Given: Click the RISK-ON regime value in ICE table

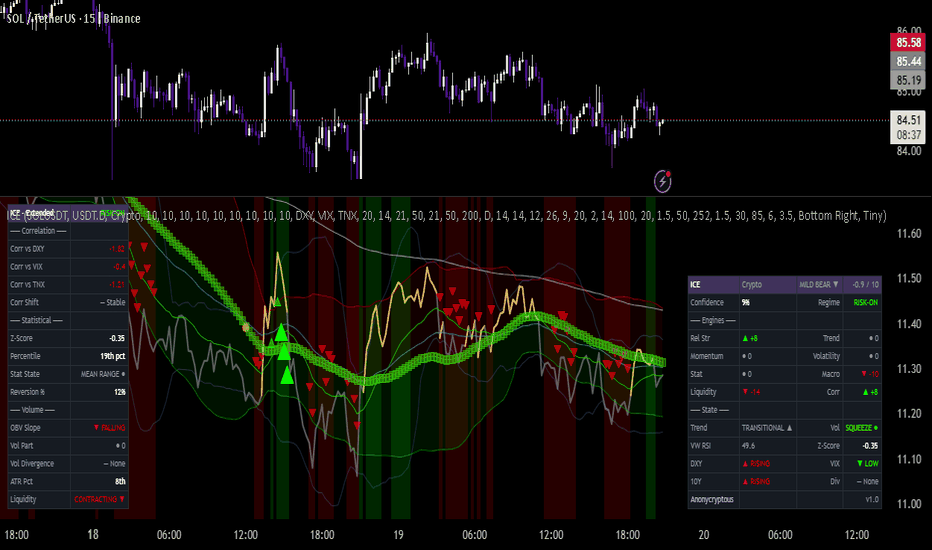Looking at the screenshot, I should point(865,302).
